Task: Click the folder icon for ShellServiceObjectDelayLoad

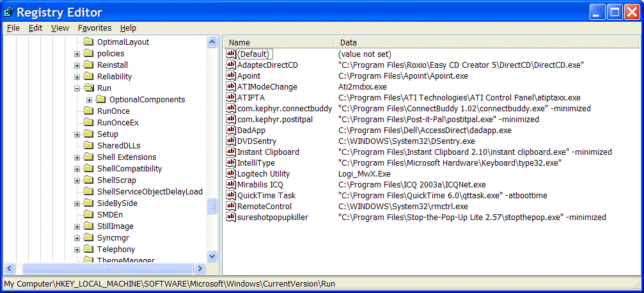Action: (89, 191)
